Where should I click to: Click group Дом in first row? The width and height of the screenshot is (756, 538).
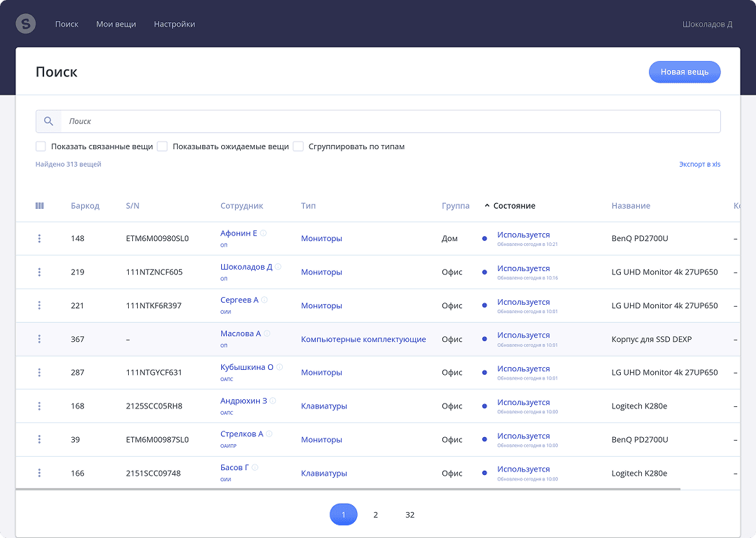pos(449,238)
